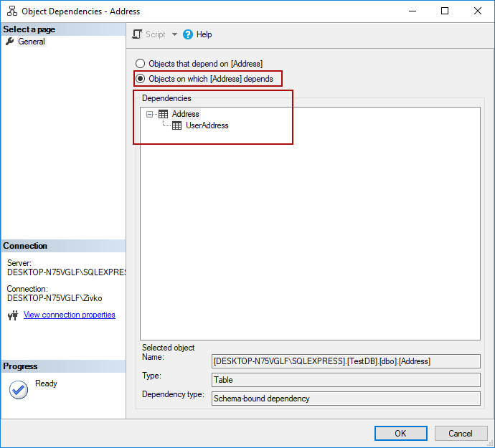Click the Connection section header

(x=63, y=246)
